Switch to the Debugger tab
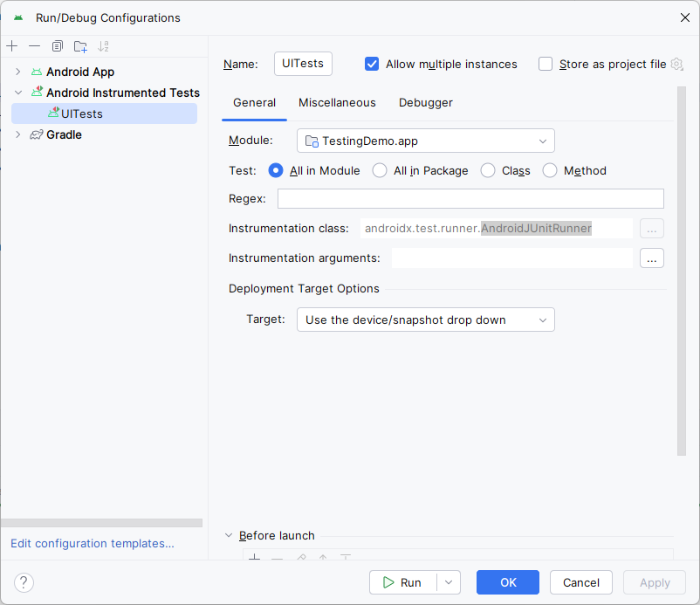The image size is (700, 605). coord(425,102)
